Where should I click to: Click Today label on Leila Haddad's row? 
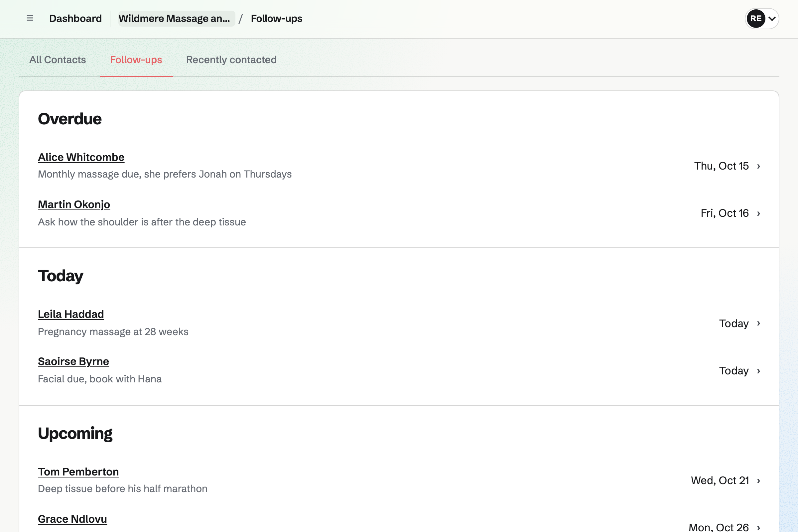click(x=734, y=323)
